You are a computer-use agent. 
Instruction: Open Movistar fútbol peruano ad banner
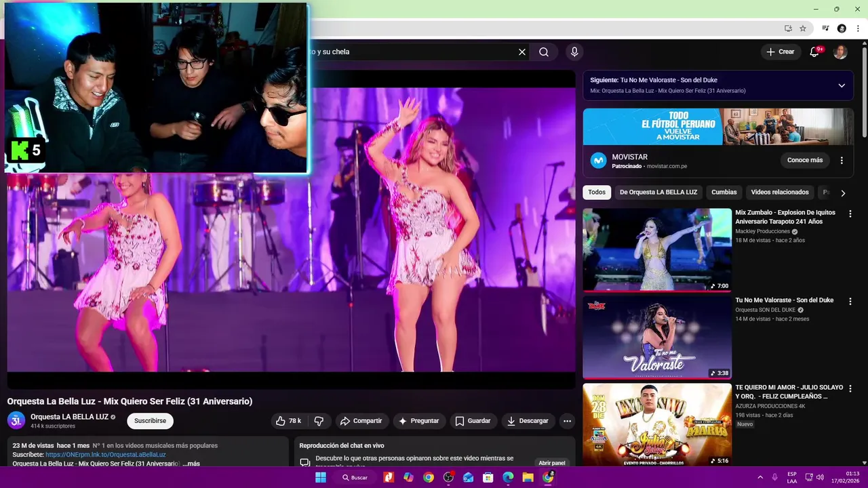[x=718, y=127]
